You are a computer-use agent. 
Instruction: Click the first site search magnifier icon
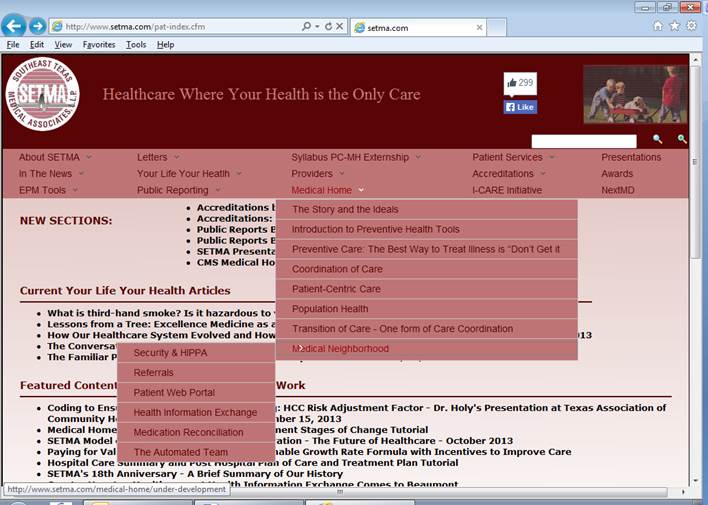[x=657, y=139]
